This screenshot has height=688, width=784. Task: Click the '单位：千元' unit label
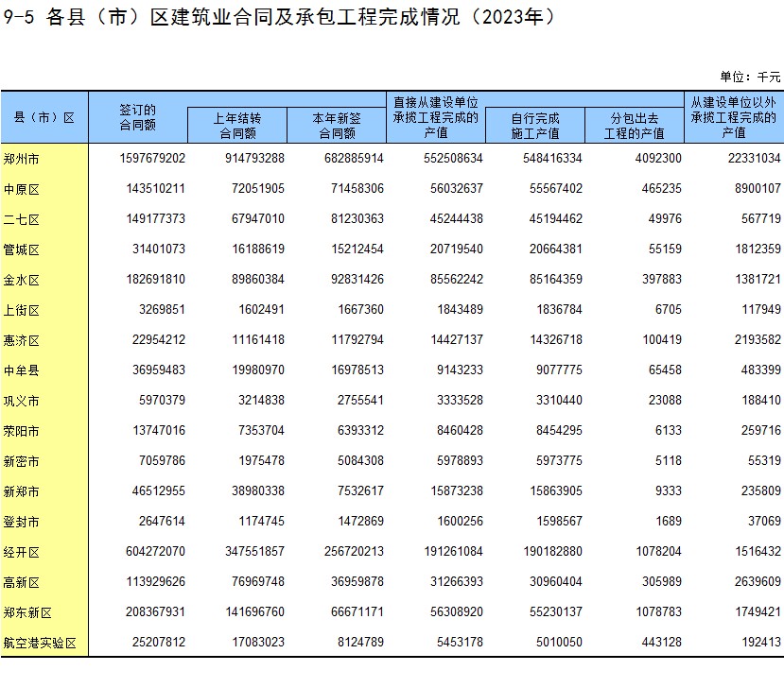point(750,77)
